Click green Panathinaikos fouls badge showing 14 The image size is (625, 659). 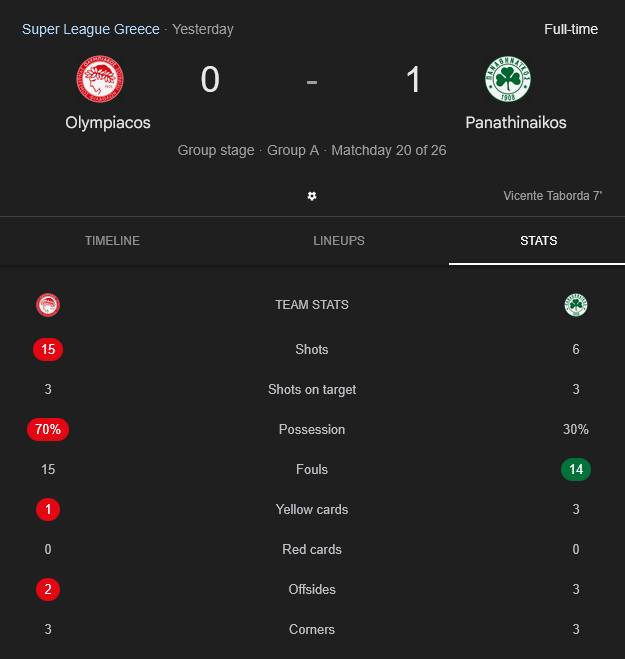pos(576,469)
